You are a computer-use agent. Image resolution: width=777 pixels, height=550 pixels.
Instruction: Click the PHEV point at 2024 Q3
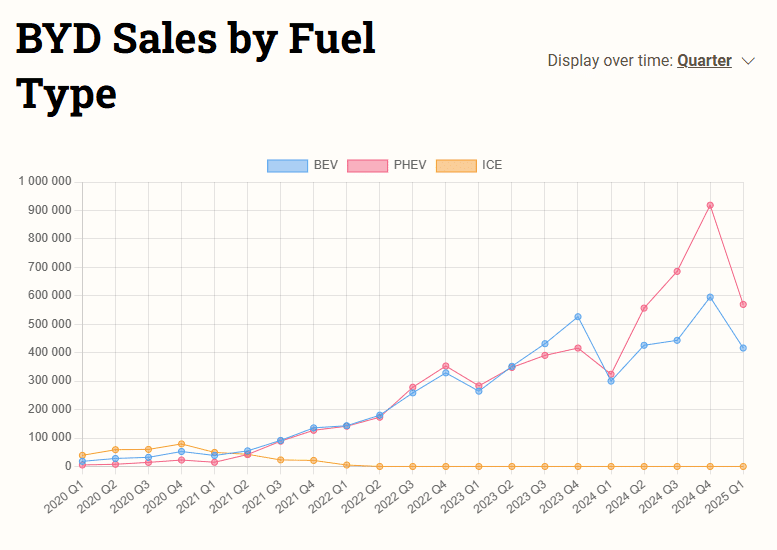[677, 271]
